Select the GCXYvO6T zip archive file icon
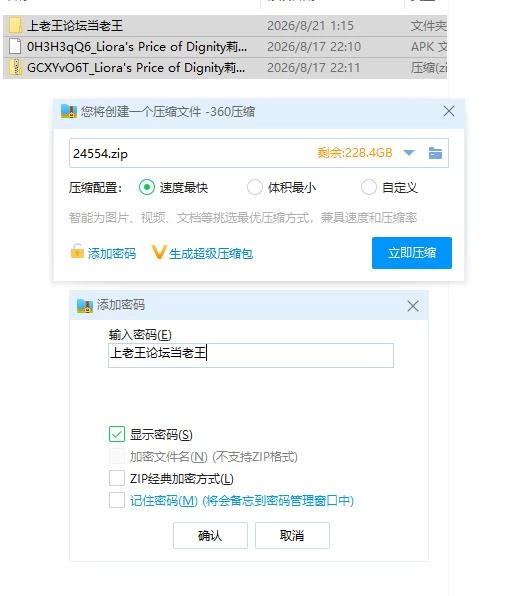 [x=15, y=67]
